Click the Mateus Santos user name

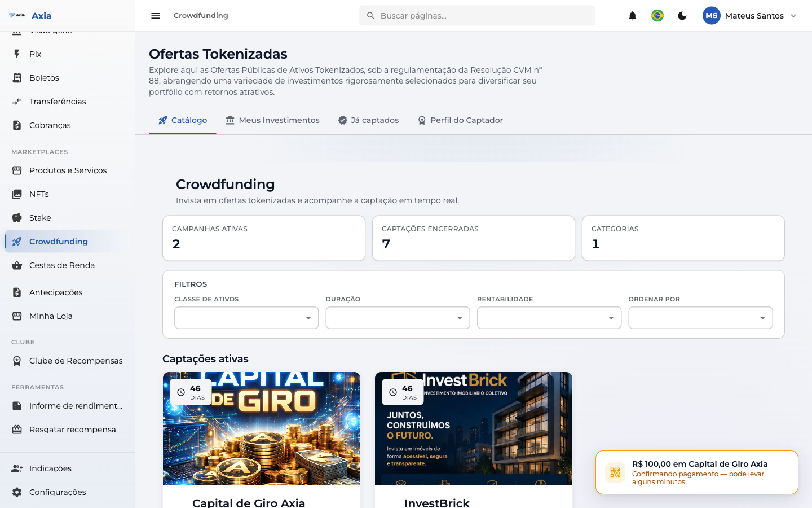(754, 16)
